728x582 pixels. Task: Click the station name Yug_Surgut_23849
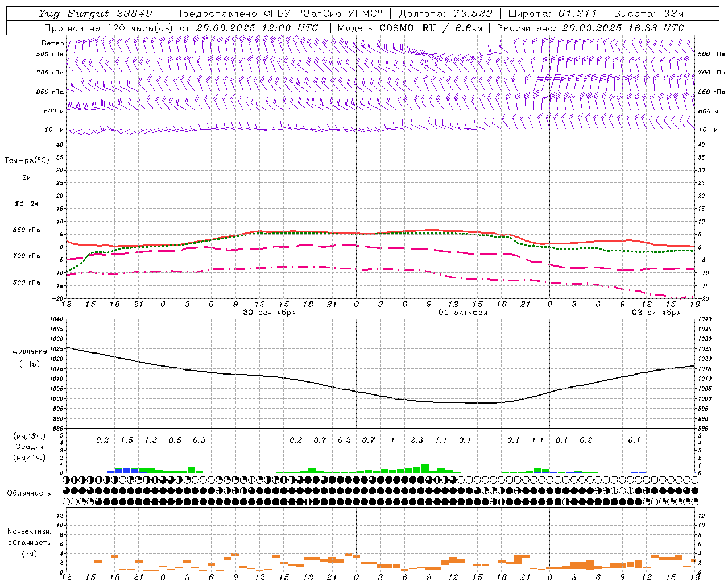pos(96,14)
